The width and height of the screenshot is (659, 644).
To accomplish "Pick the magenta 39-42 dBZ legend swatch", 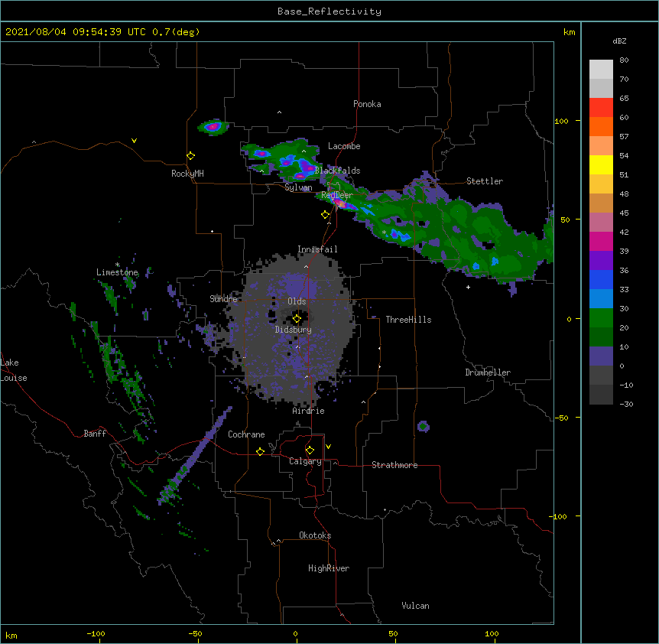I will (x=601, y=242).
